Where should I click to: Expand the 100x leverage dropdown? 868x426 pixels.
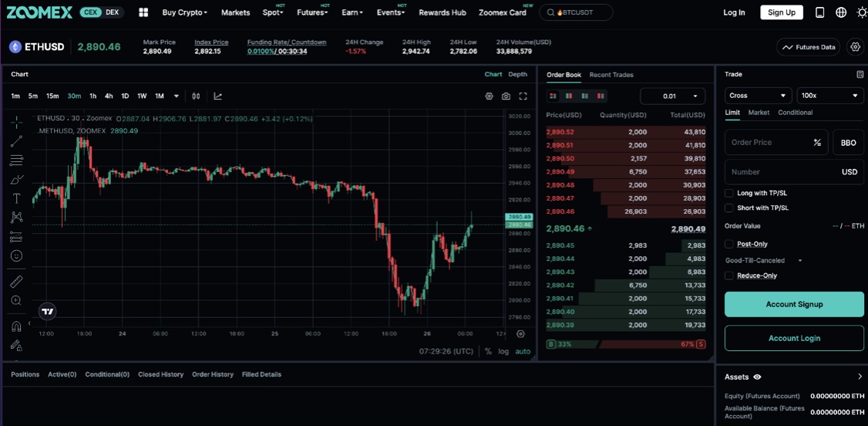point(829,96)
